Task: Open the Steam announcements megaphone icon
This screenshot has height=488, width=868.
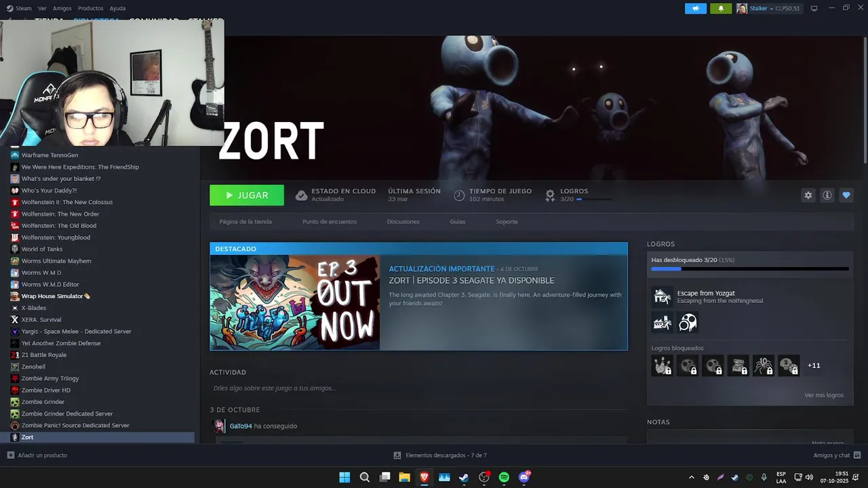Action: coord(695,8)
